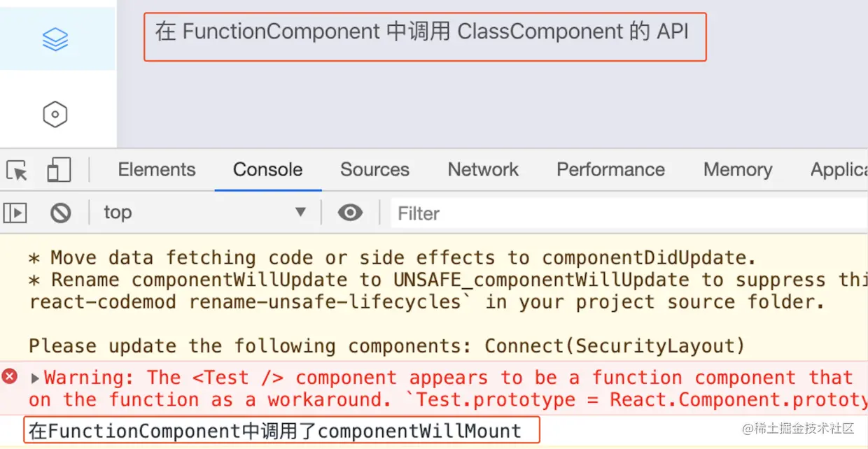Switch to the Elements tab
Screen dimensions: 868x449
coord(157,169)
